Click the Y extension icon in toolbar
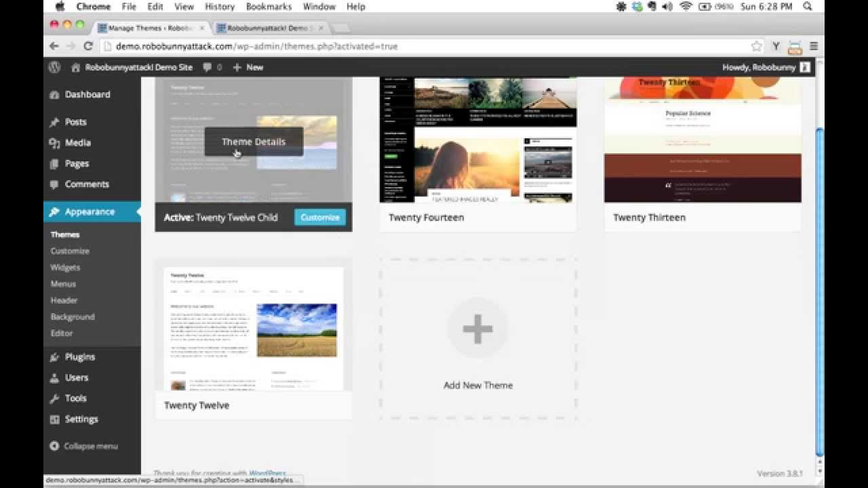 pyautogui.click(x=777, y=46)
